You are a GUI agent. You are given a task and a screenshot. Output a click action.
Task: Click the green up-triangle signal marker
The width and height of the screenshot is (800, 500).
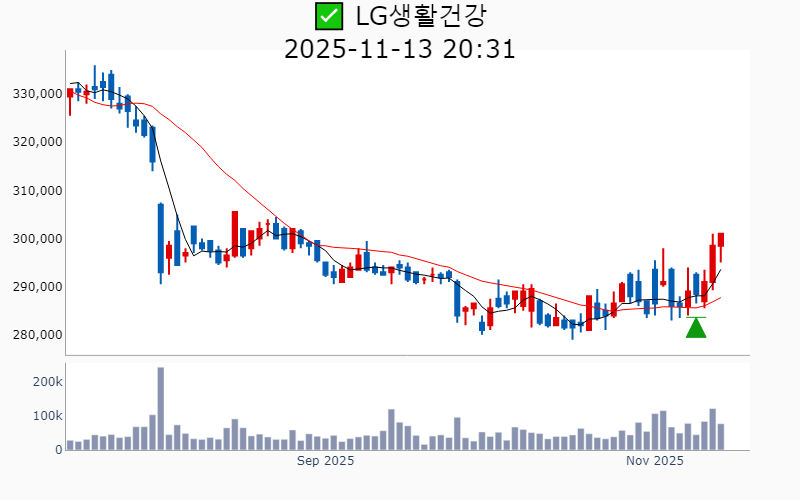tap(696, 327)
